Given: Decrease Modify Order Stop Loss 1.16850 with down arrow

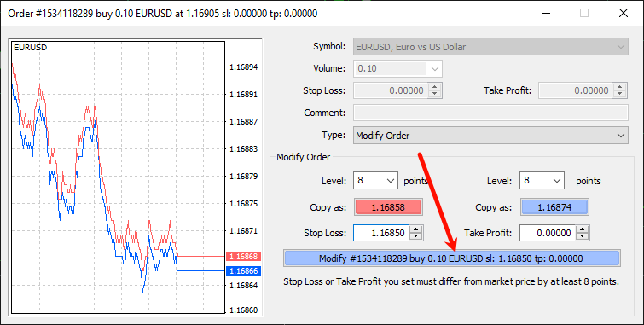Looking at the screenshot, I should (416, 236).
